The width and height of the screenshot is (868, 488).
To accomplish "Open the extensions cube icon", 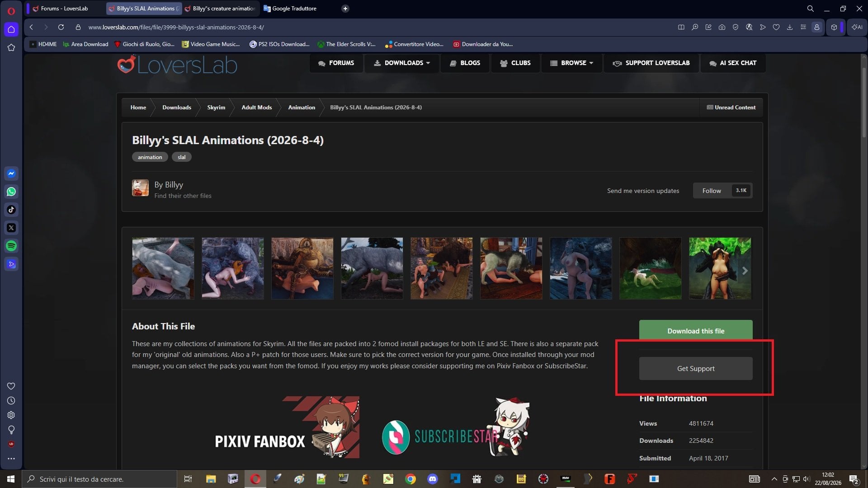I will point(834,27).
